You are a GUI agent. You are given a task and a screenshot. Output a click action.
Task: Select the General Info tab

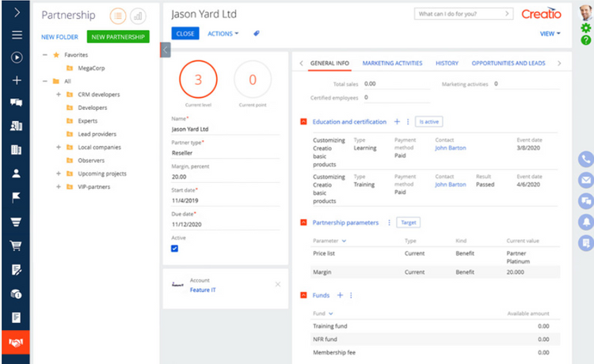[329, 63]
